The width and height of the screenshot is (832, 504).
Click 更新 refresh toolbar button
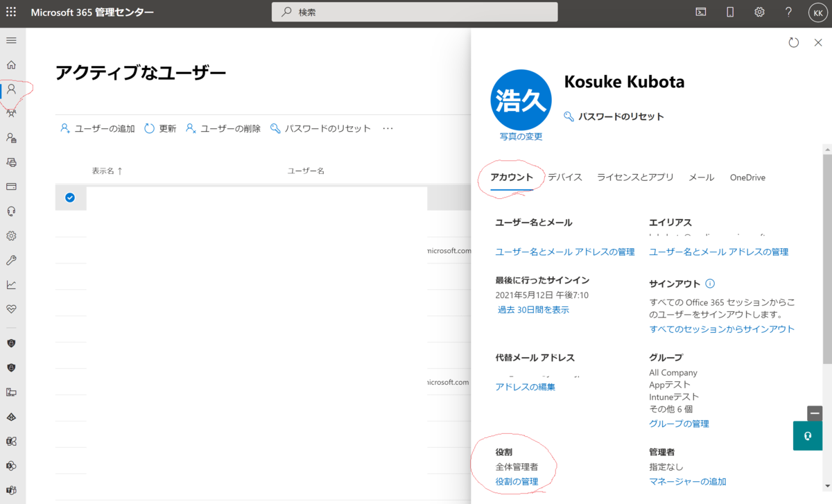(160, 128)
